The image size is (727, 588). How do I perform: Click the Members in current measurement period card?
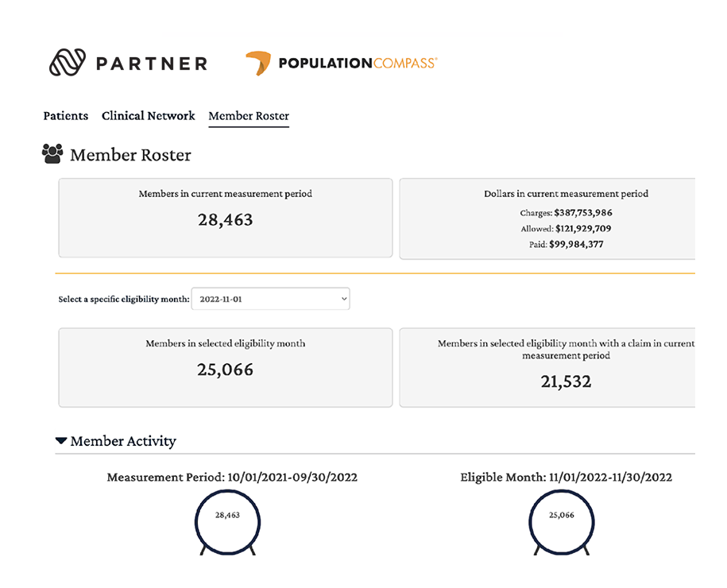[225, 218]
